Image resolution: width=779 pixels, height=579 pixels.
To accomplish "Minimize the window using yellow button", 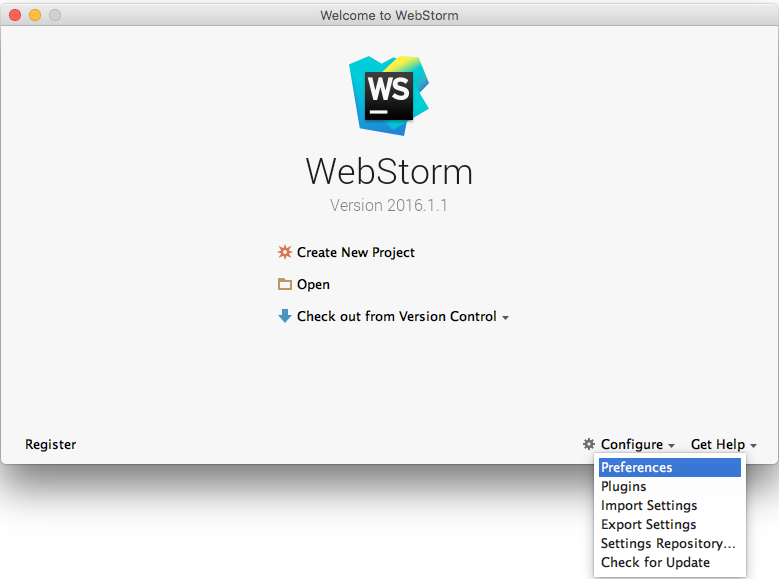I will point(34,15).
